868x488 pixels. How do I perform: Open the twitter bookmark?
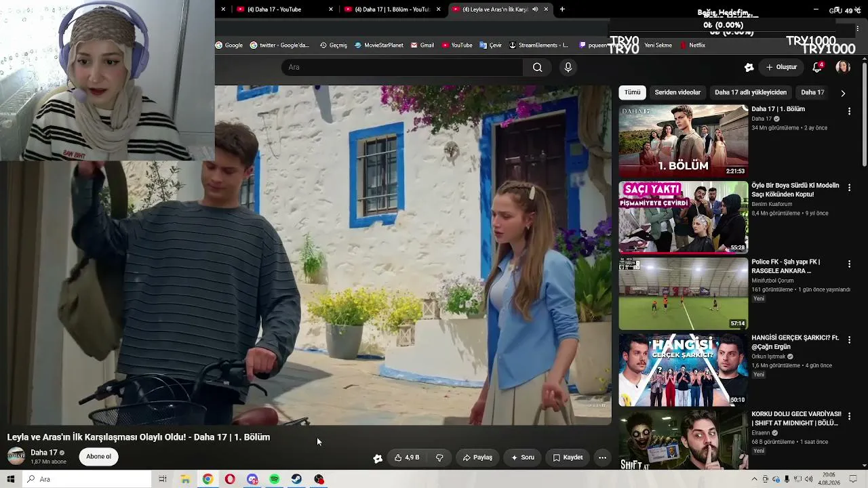coord(279,45)
